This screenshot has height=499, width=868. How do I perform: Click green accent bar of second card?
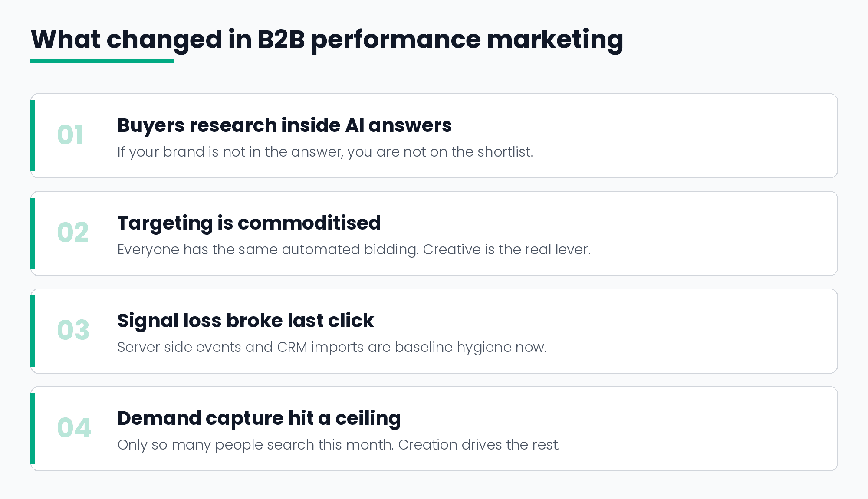[33, 233]
